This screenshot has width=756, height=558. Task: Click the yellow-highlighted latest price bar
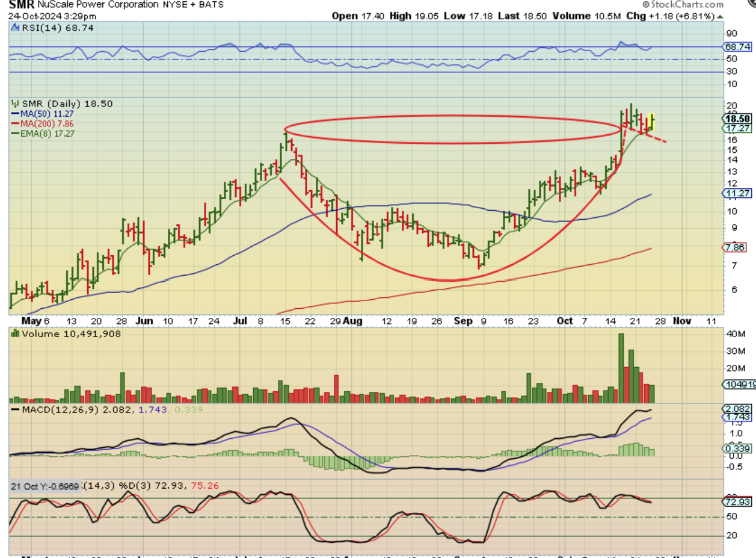[x=651, y=122]
